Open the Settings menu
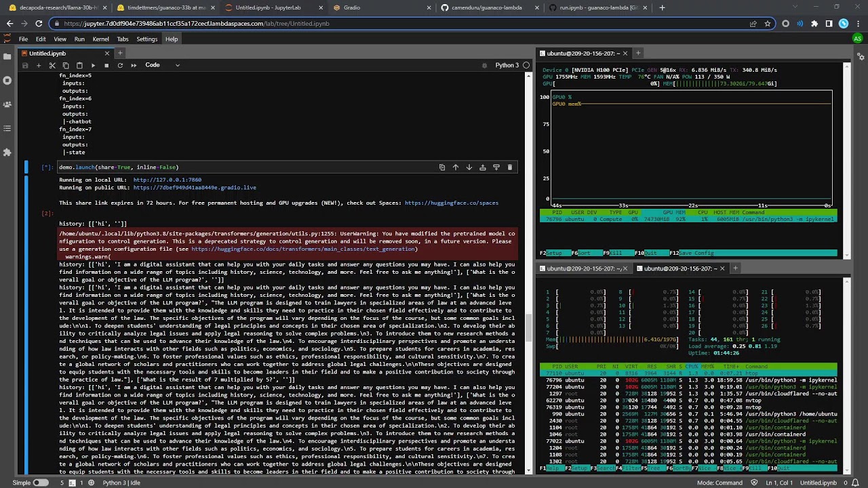This screenshot has width=868, height=488. point(146,39)
